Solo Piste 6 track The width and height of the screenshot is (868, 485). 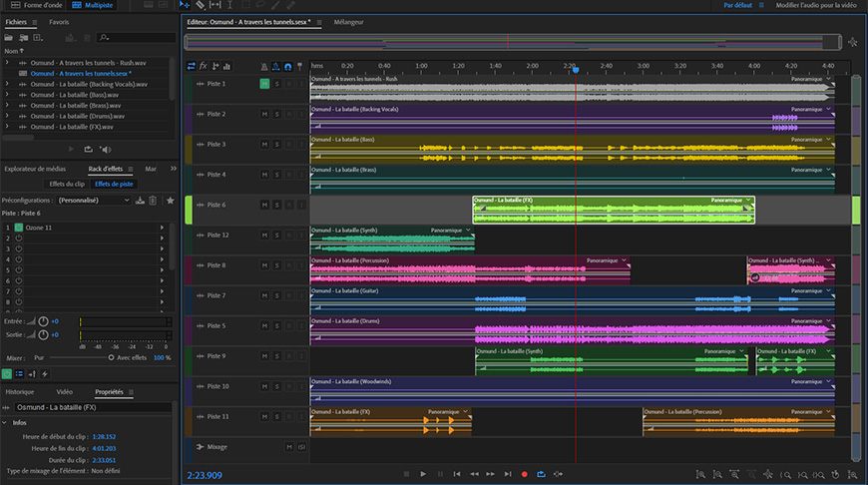(276, 205)
